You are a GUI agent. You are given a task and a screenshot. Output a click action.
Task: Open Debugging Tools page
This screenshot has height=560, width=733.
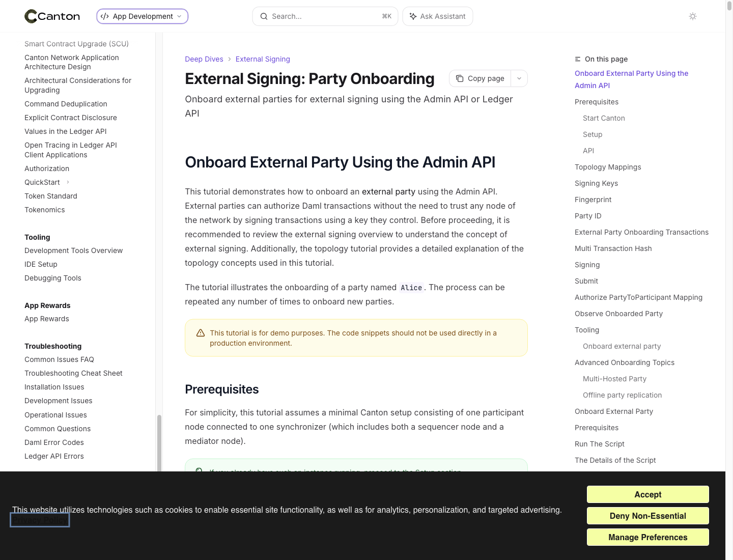(53, 278)
